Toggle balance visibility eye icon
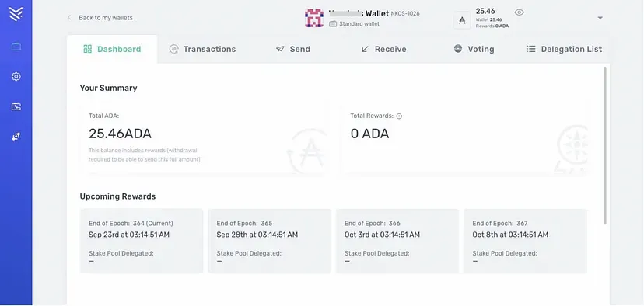The width and height of the screenshot is (644, 306). 519,12
